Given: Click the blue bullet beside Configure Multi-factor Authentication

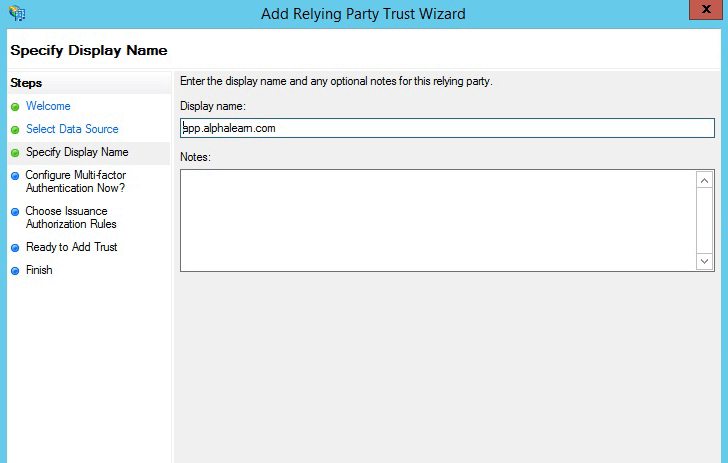Looking at the screenshot, I should pos(15,176).
